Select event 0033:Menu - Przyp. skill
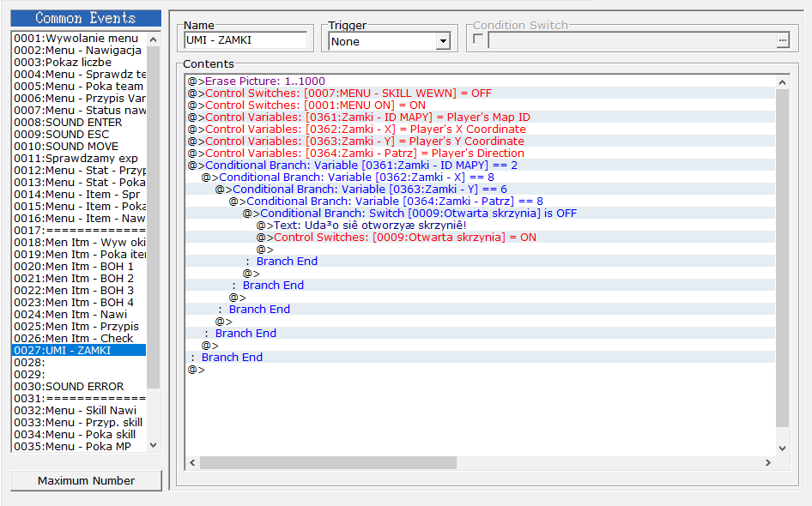Viewport: 812px width, 506px height. pos(79,422)
